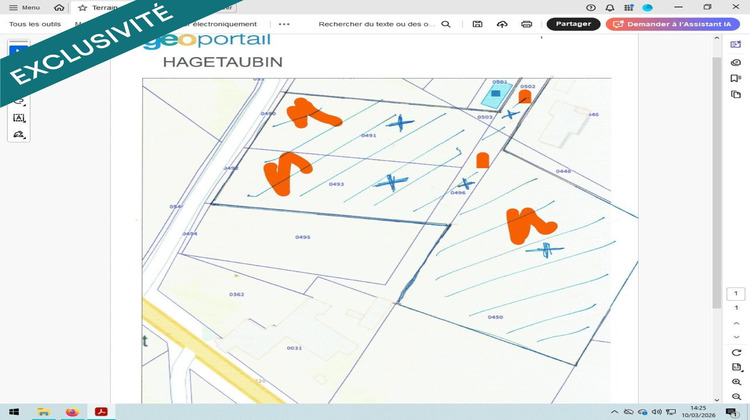Viewport: 750px width, 420px height.
Task: Go to the Acrobat Home icon
Action: click(x=59, y=7)
